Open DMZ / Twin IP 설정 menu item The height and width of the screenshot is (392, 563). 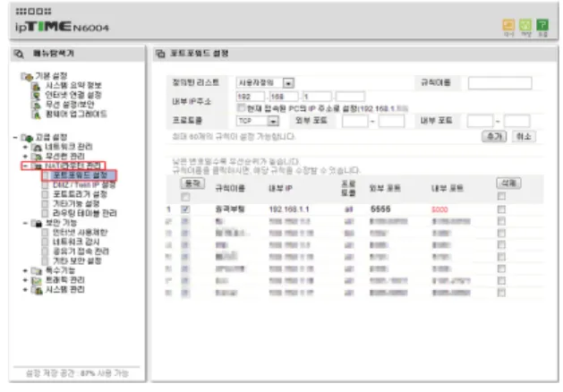click(x=84, y=185)
